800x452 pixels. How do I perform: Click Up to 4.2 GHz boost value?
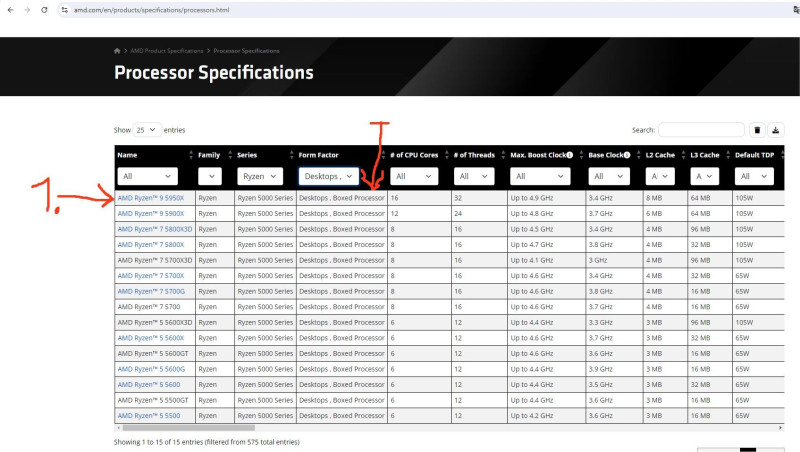click(532, 416)
